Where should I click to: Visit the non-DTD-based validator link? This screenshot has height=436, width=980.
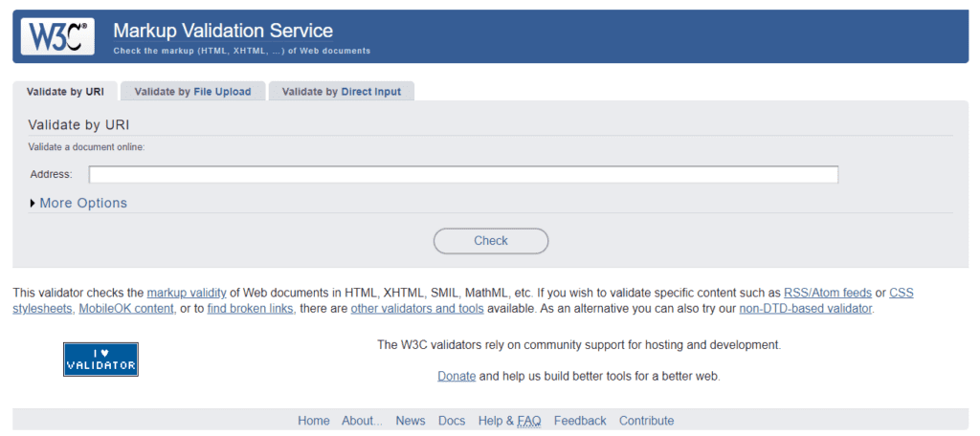coord(806,309)
